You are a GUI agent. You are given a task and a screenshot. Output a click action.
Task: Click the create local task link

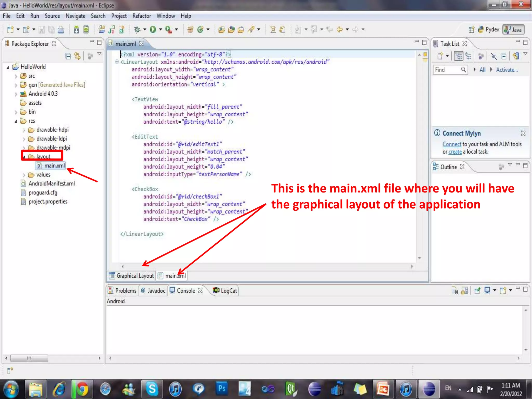455,152
